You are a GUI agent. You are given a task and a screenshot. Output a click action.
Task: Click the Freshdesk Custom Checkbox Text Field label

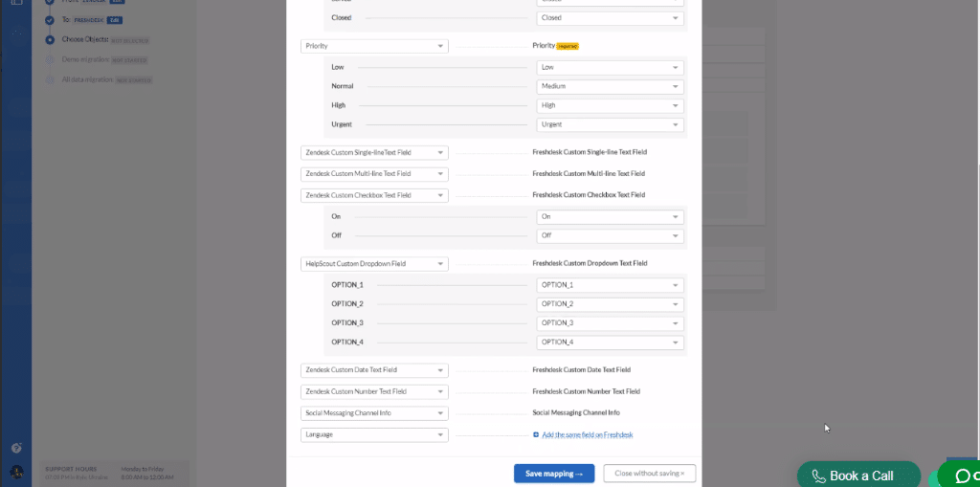(x=589, y=194)
